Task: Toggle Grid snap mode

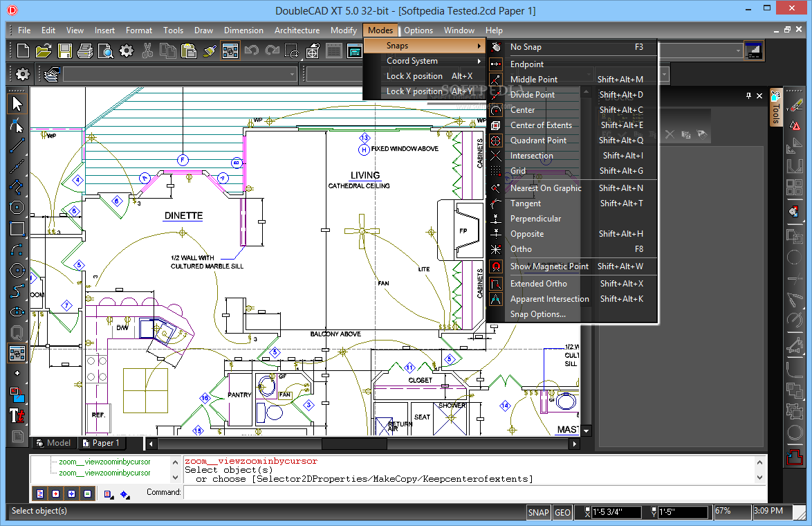Action: point(573,170)
